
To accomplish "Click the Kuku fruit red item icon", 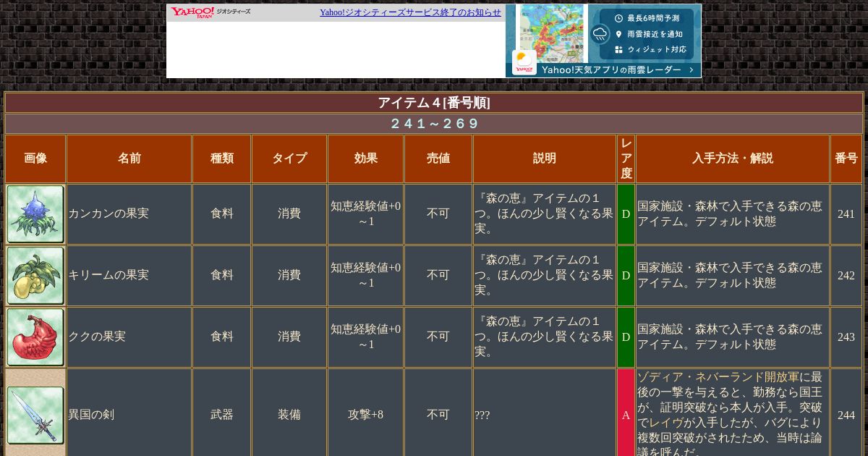I will tap(35, 337).
